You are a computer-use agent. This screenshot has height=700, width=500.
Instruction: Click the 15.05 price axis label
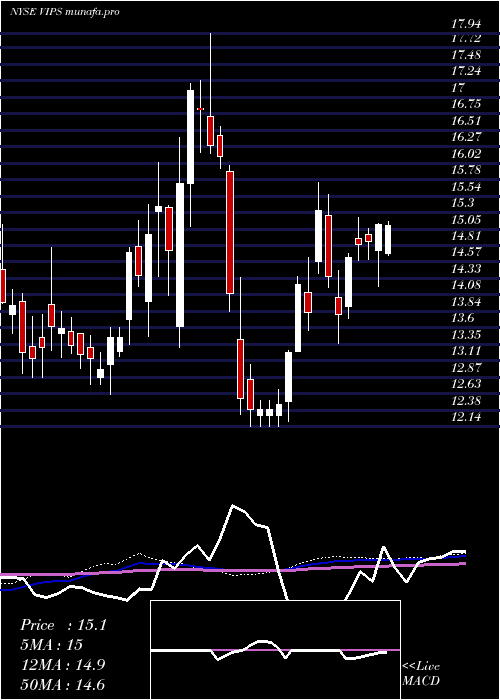click(466, 220)
